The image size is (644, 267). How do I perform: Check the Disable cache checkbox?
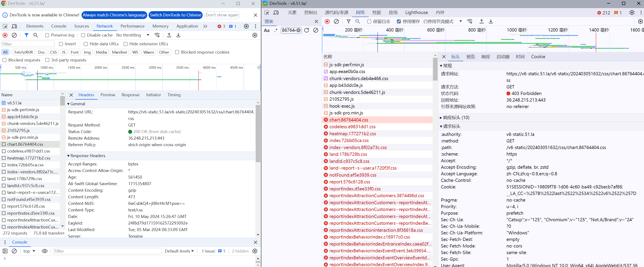[x=83, y=35]
